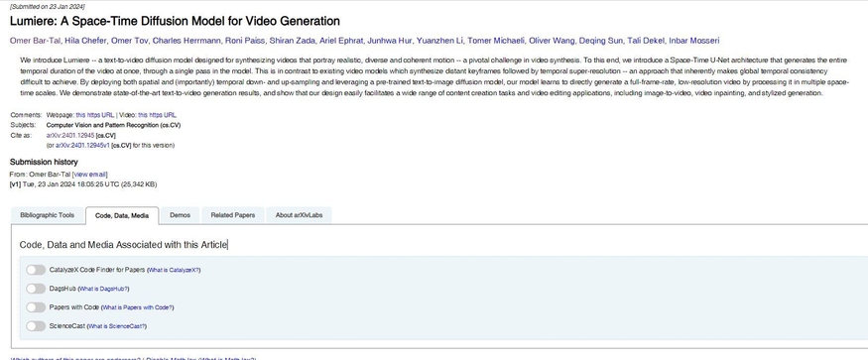Click the Subjects: label
Screen dimensions: 868x360
(23, 125)
